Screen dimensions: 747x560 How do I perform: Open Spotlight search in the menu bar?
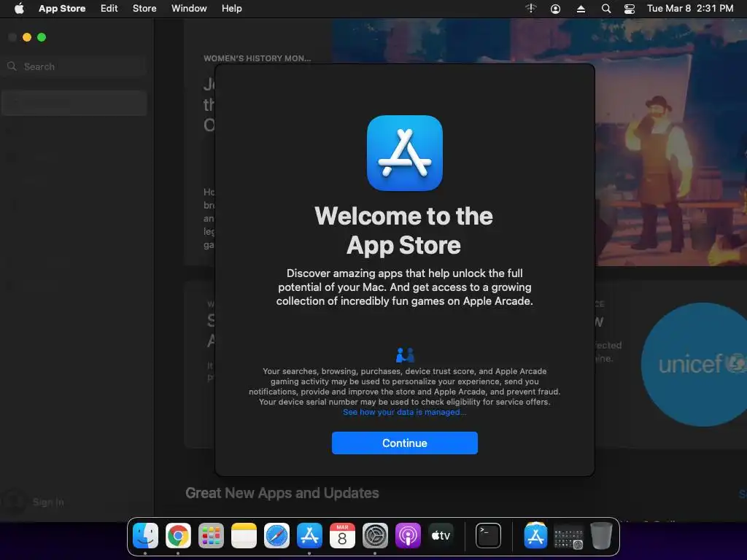(606, 9)
